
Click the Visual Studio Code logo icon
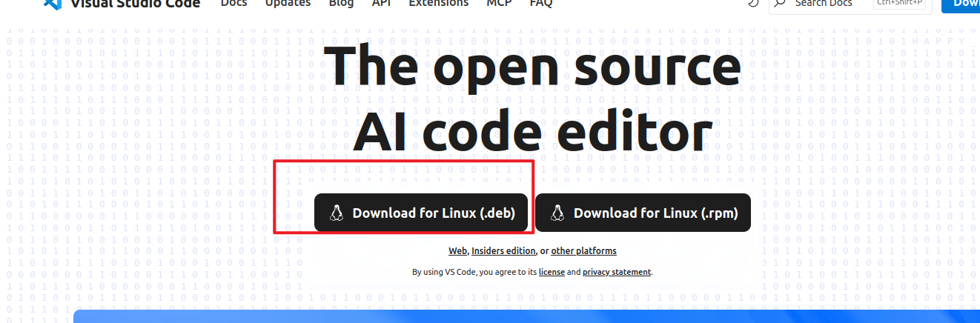coord(51,3)
